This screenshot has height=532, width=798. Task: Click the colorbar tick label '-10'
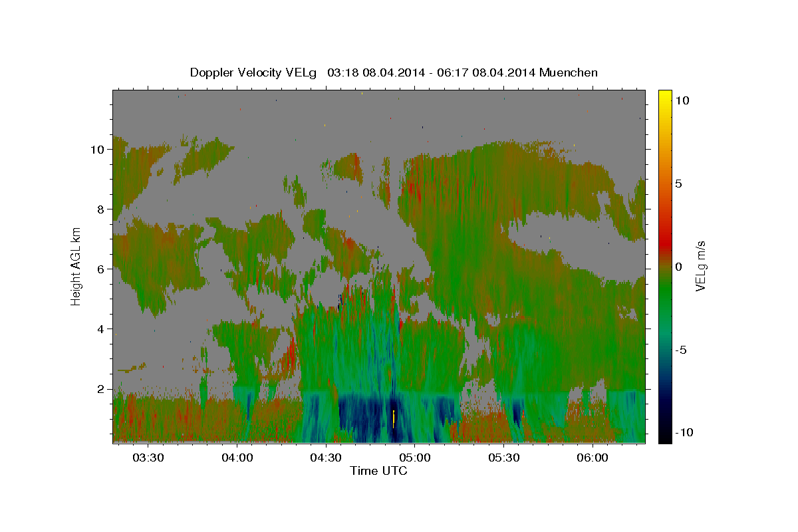(x=684, y=433)
